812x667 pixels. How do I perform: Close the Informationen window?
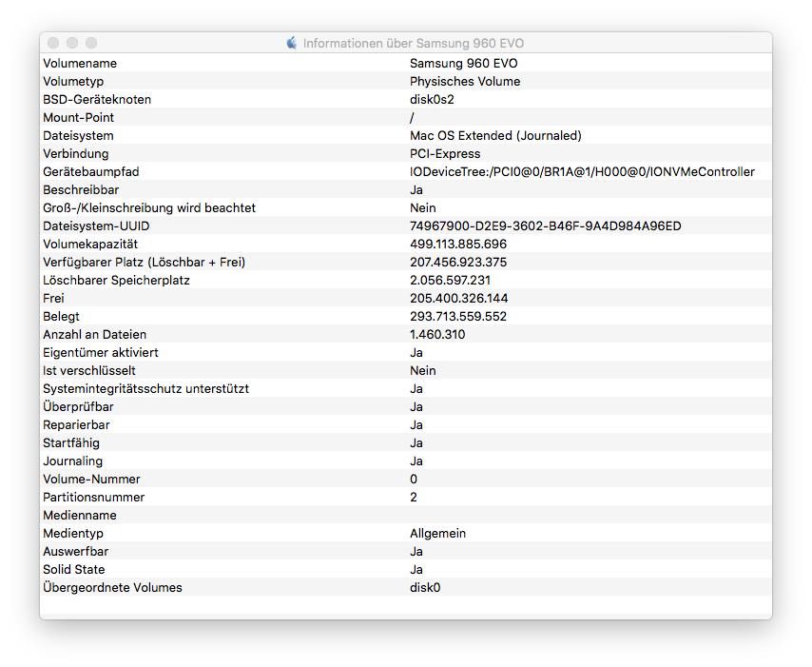(x=53, y=43)
